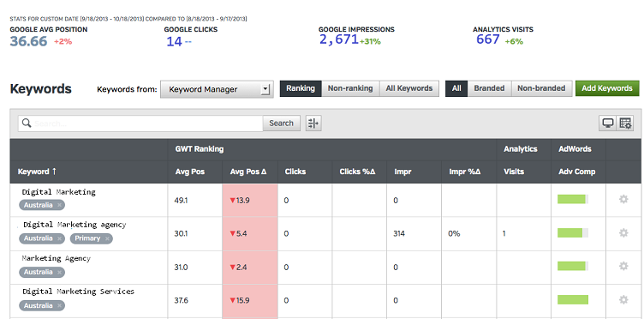Select the Branded filter
This screenshot has width=644, height=319.
pos(489,88)
